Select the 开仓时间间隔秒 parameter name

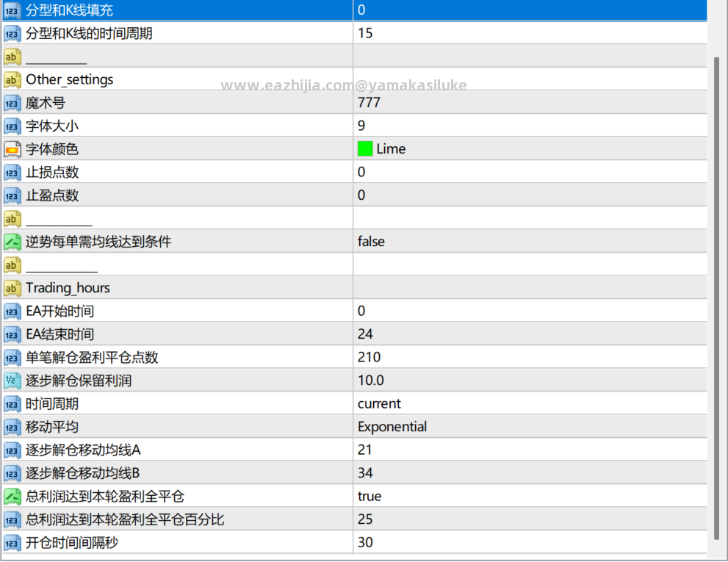72,542
